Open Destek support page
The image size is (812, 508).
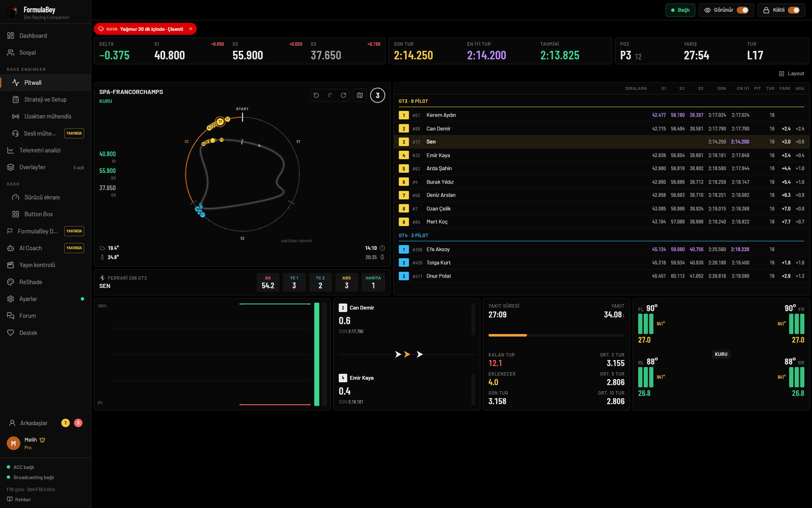click(x=45, y=333)
